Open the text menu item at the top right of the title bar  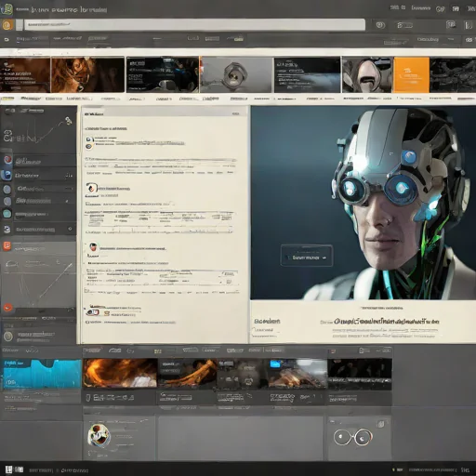pyautogui.click(x=420, y=8)
